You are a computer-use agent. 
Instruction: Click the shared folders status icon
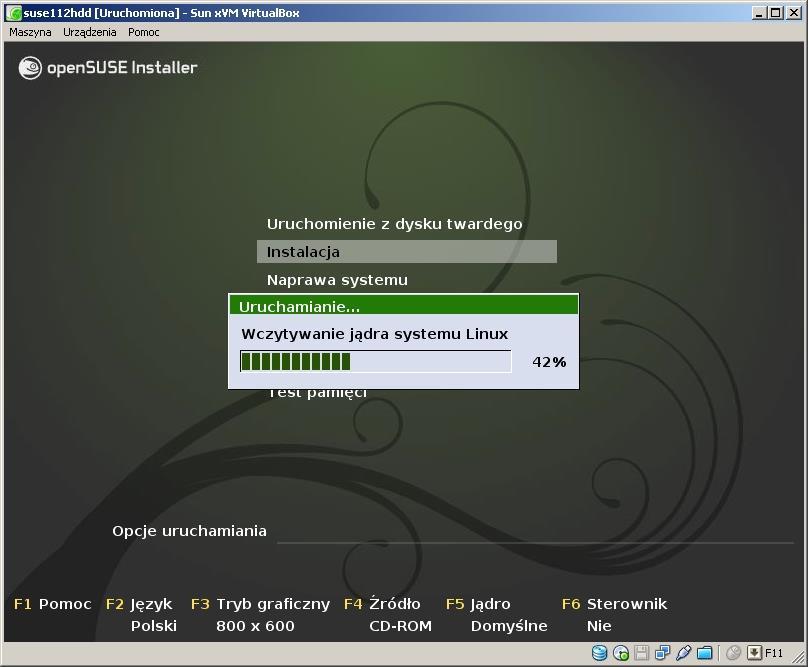tap(704, 653)
